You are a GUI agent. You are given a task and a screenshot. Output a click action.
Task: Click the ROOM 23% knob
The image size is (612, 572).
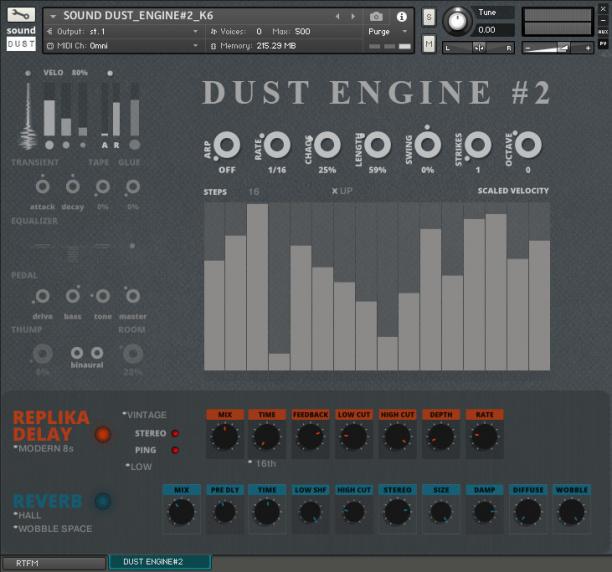click(133, 354)
